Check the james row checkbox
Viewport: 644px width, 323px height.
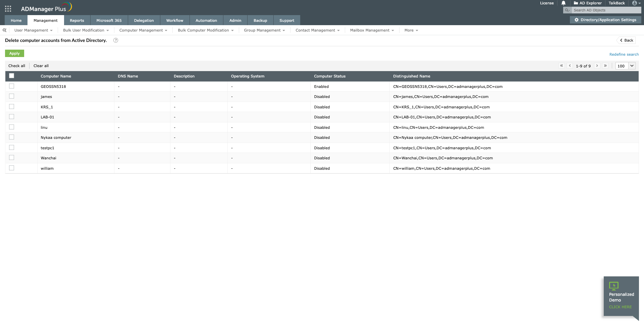click(11, 96)
